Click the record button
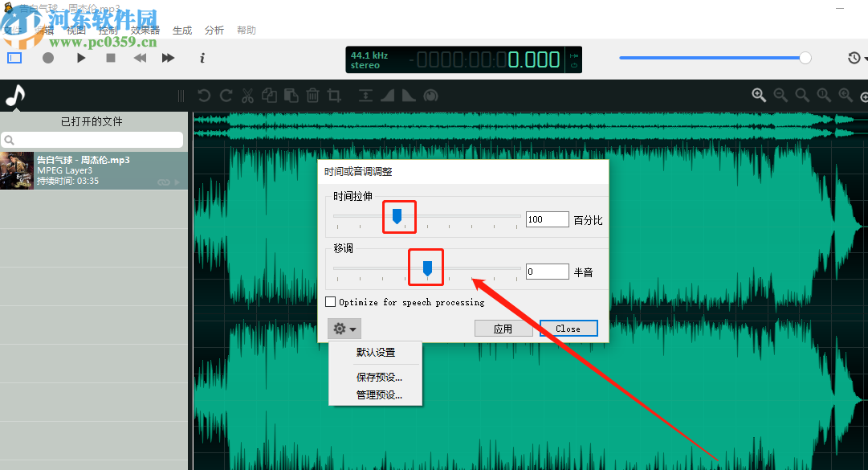Image resolution: width=868 pixels, height=470 pixels. click(x=48, y=58)
